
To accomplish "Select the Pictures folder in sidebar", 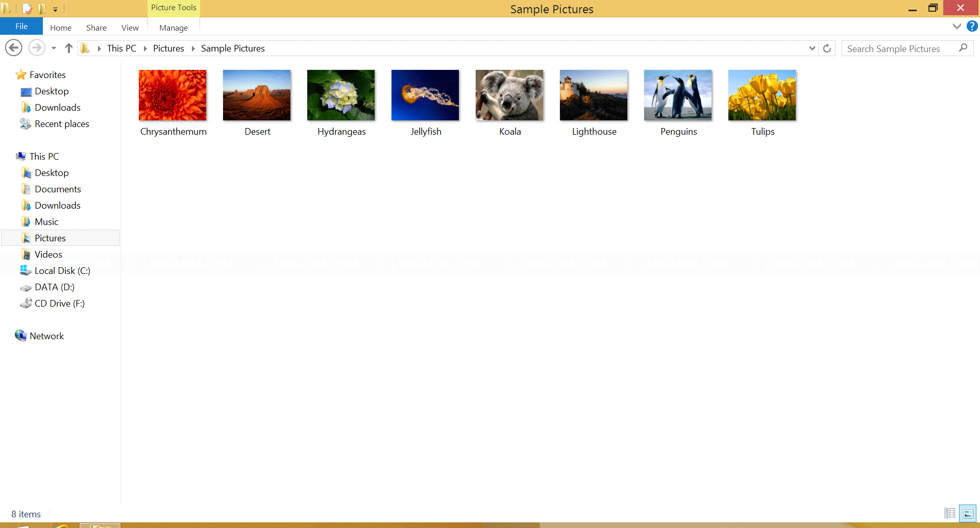I will (x=61, y=238).
